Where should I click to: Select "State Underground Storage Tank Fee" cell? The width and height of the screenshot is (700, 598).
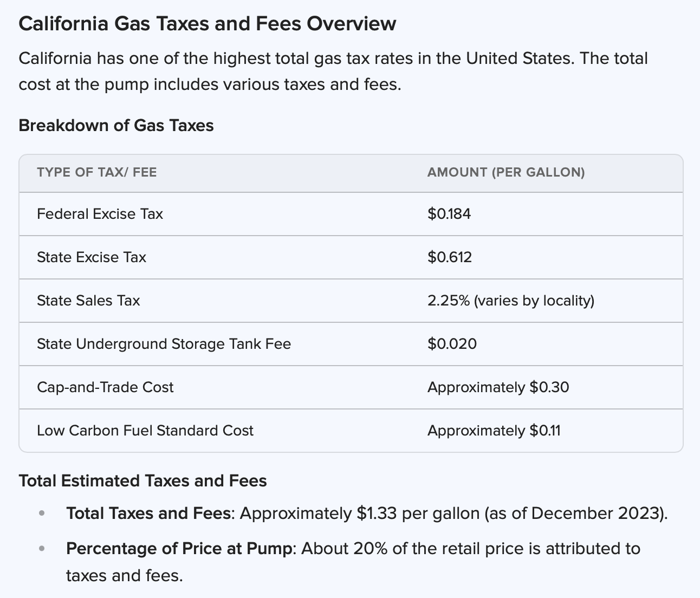164,344
